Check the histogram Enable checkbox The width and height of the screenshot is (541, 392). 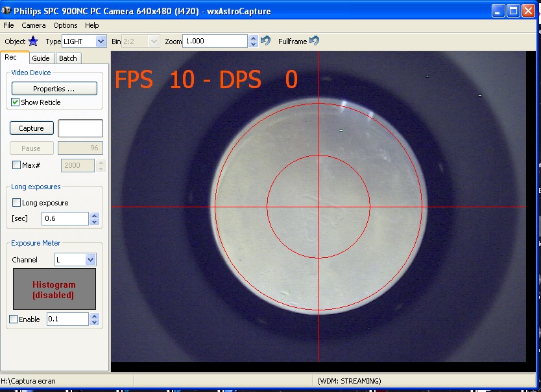tap(13, 319)
